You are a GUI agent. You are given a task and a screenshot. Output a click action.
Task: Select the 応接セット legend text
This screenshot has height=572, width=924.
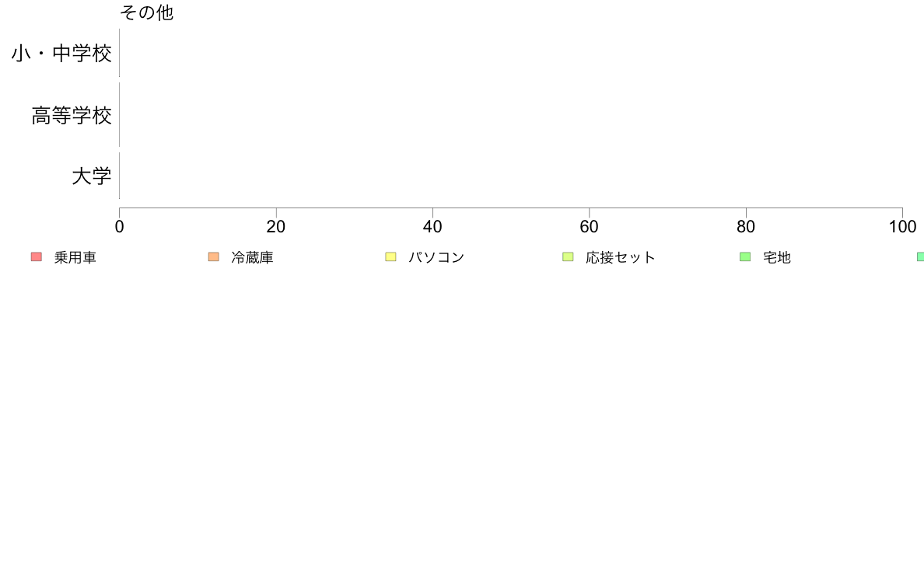click(621, 258)
